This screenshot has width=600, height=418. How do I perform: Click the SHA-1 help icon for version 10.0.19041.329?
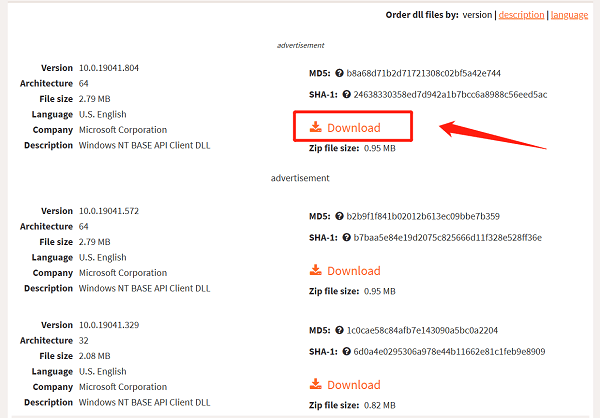pos(346,351)
